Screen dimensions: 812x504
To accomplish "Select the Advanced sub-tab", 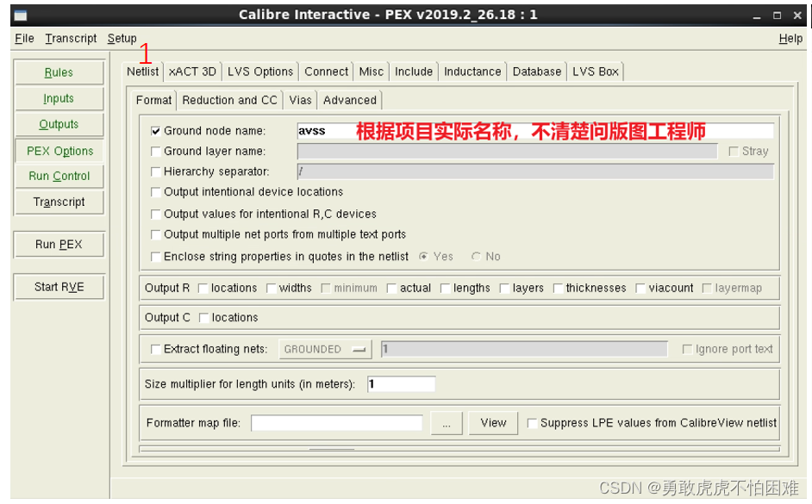I will 350,100.
